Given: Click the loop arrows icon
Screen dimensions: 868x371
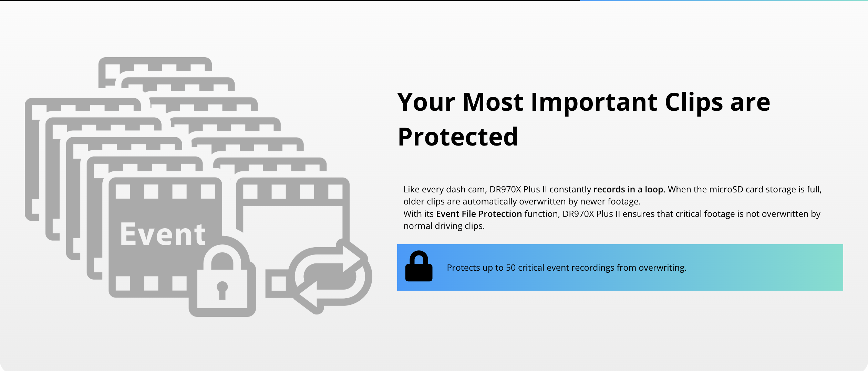Looking at the screenshot, I should pyautogui.click(x=330, y=276).
